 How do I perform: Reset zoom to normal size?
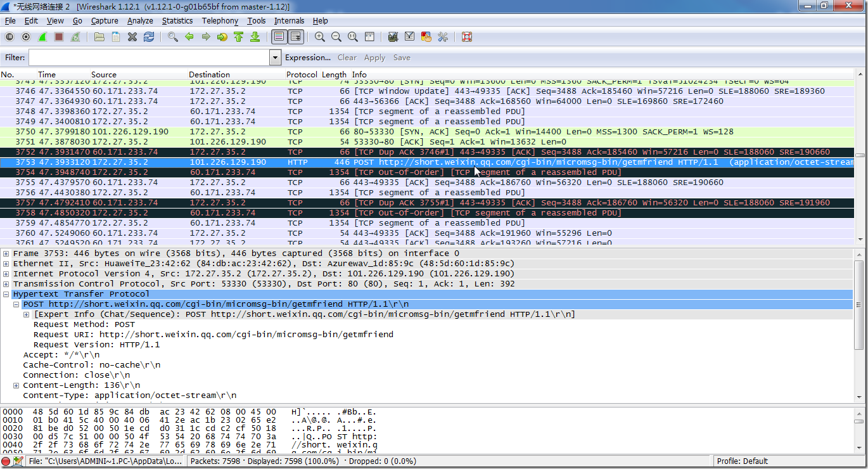[x=353, y=37]
